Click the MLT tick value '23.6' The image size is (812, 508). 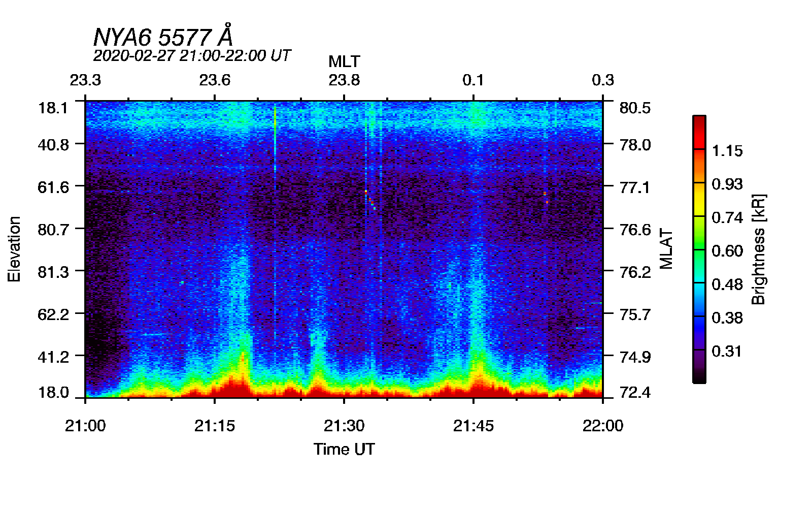(x=215, y=80)
